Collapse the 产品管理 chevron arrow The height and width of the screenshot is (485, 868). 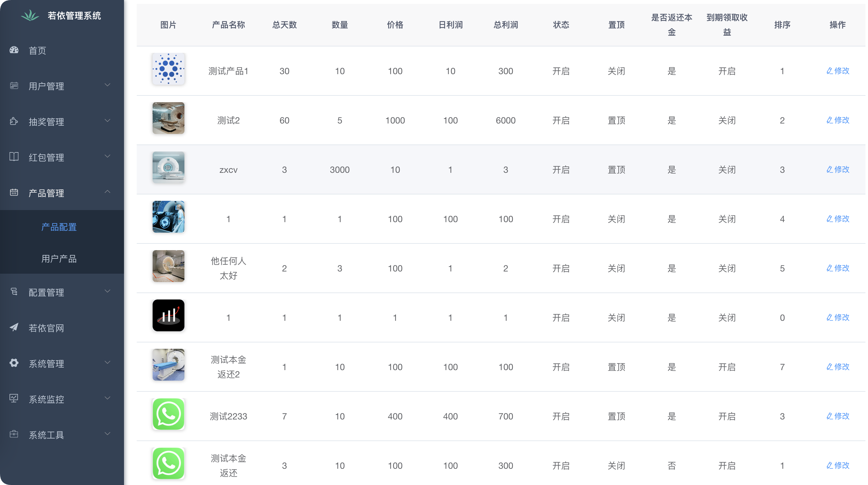[107, 192]
